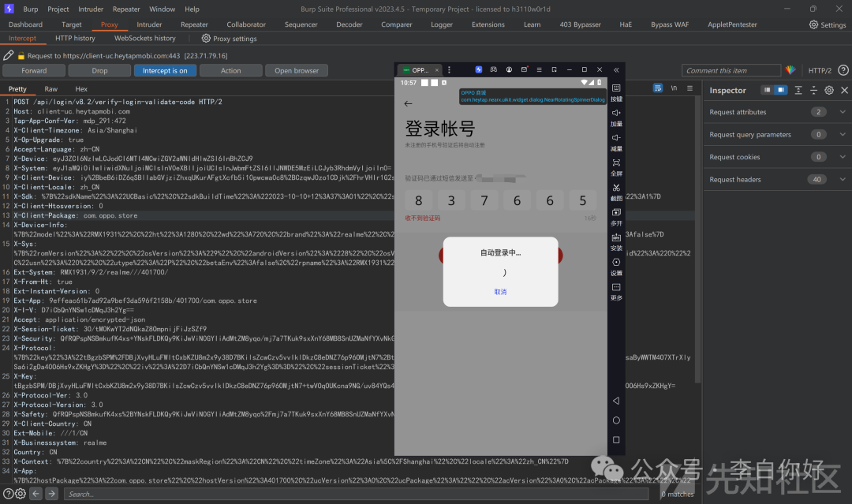
Task: Open Inspector settings gear
Action: pyautogui.click(x=829, y=90)
